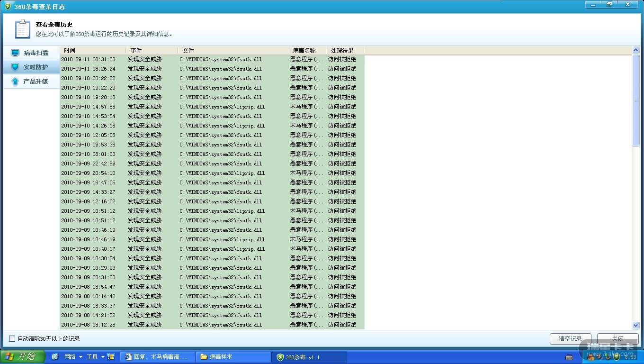Select the log row dated 2010-09-10 14:53:54
644x364 pixels.
point(212,116)
